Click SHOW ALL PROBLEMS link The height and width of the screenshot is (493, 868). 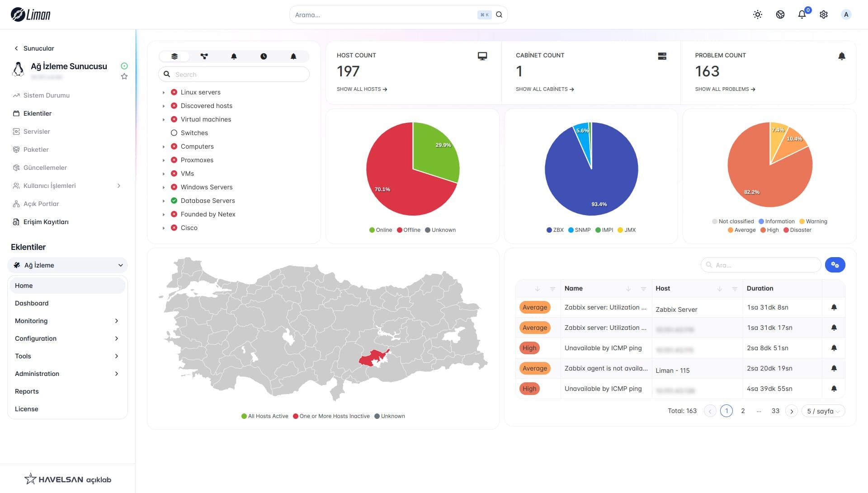tap(724, 89)
